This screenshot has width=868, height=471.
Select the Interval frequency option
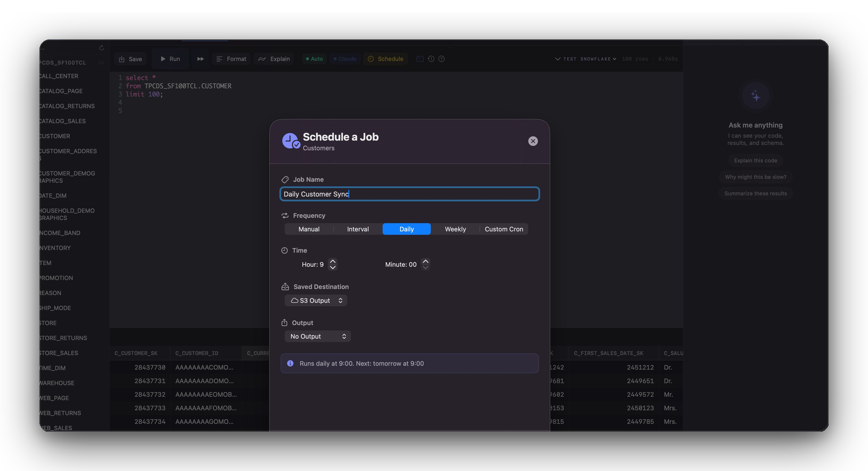(358, 229)
